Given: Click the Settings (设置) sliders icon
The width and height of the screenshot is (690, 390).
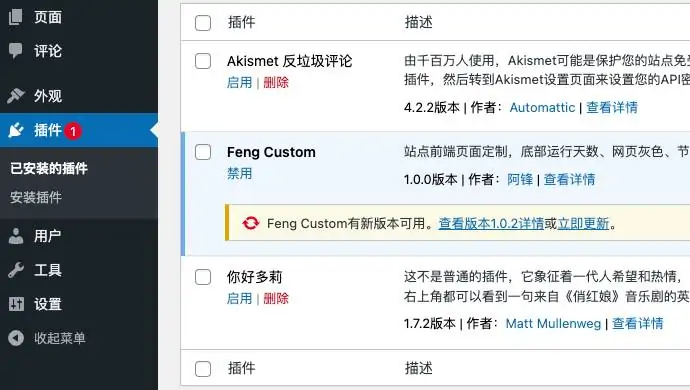Looking at the screenshot, I should pos(16,304).
